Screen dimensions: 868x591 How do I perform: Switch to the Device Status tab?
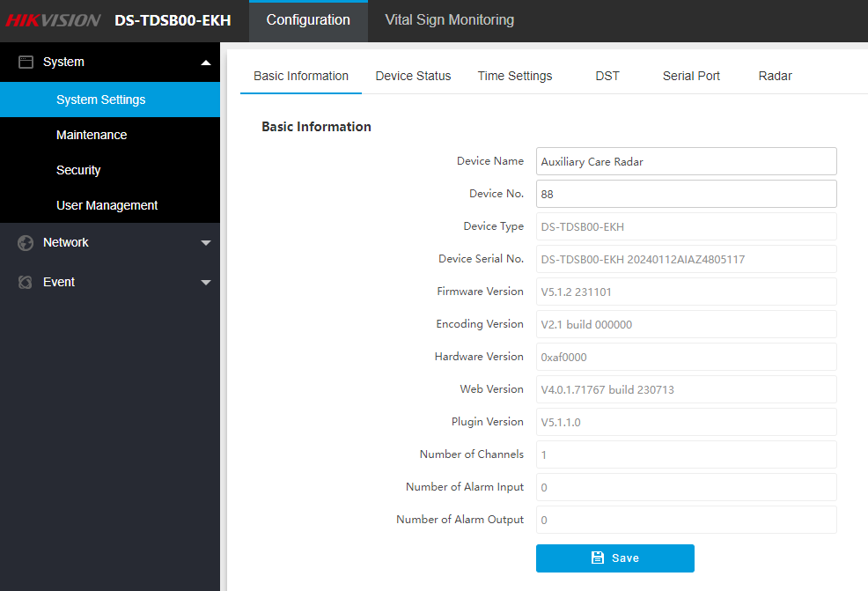413,77
